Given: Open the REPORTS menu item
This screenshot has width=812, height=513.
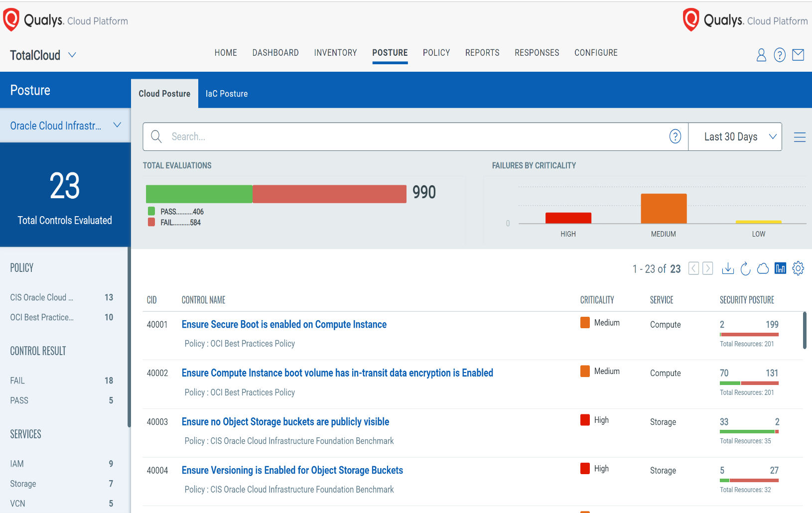Looking at the screenshot, I should coord(482,53).
